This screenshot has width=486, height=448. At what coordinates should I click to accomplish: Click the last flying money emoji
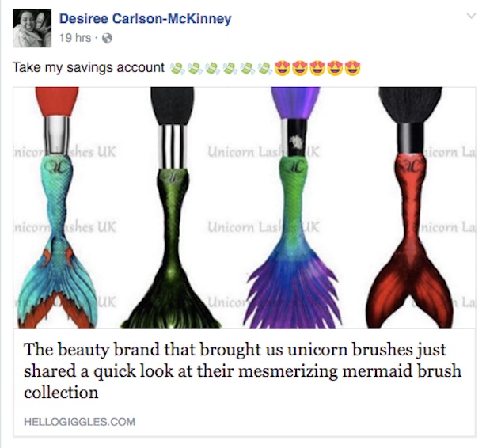point(266,68)
